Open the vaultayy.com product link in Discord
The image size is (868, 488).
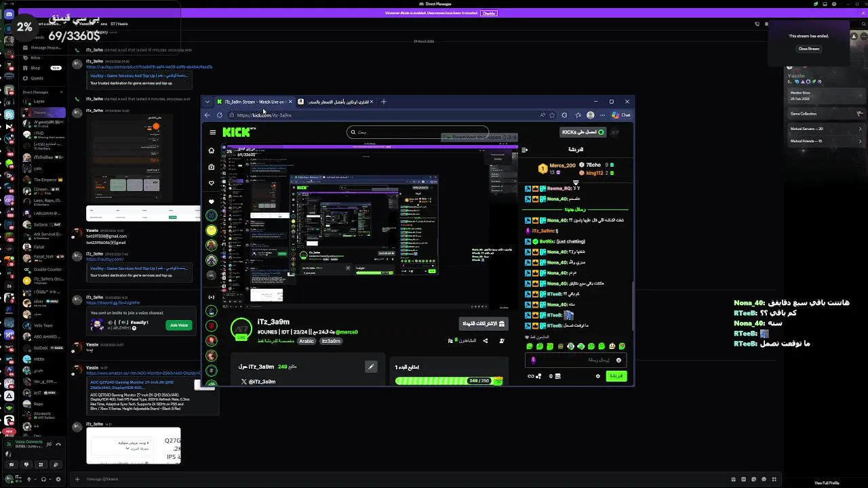(149, 67)
